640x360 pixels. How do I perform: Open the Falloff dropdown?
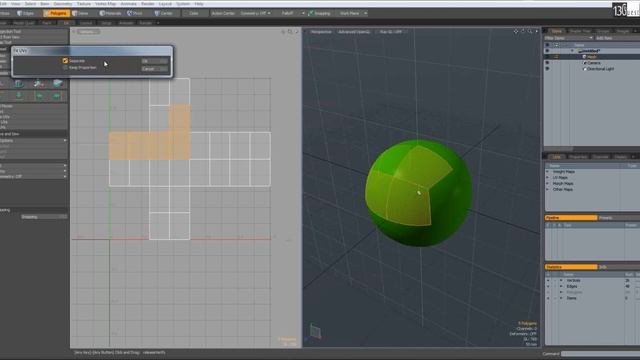[292, 13]
